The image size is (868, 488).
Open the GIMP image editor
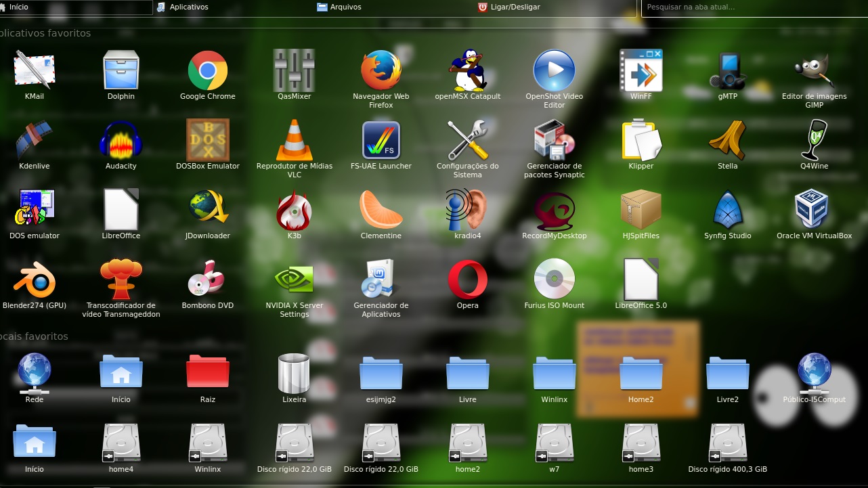tap(814, 71)
